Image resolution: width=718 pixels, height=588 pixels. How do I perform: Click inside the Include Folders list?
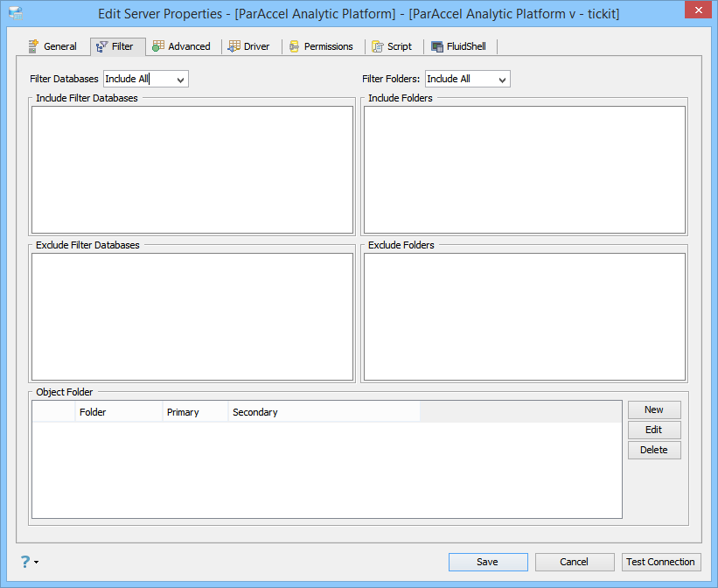(525, 170)
